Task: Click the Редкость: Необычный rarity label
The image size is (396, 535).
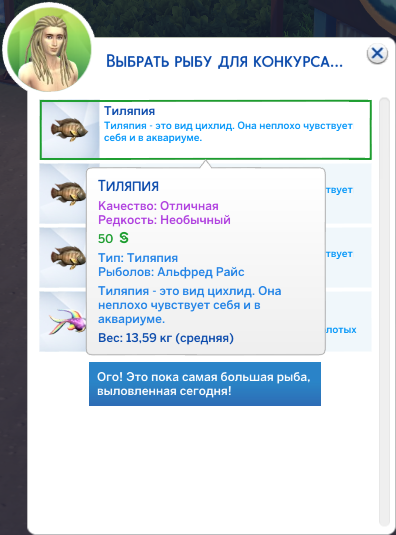Action: click(164, 220)
